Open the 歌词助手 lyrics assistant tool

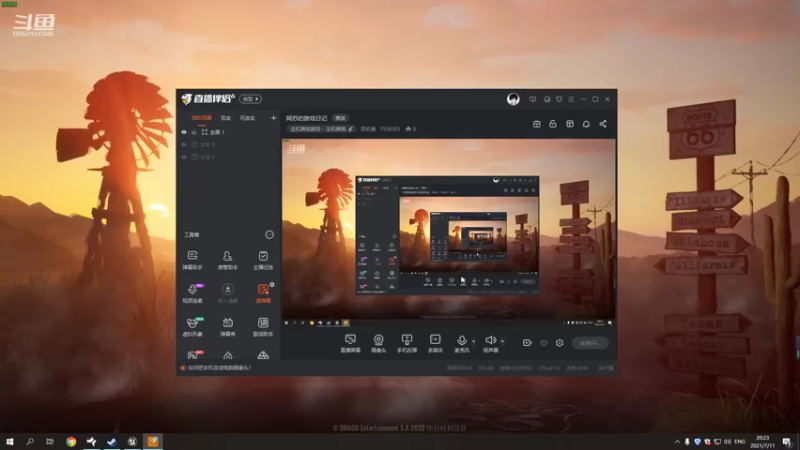pos(263,327)
